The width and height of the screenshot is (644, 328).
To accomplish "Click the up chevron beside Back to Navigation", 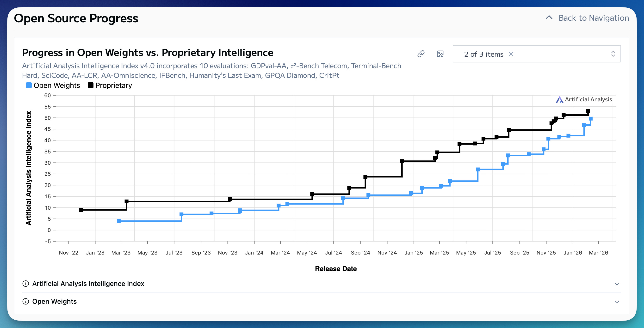I will [549, 18].
